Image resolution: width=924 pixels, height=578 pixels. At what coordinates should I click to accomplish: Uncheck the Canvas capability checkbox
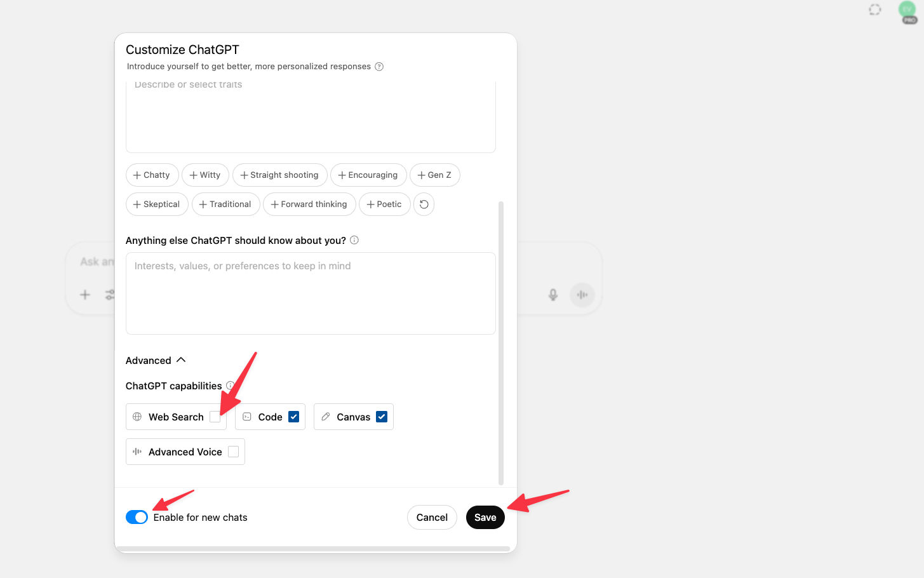[382, 417]
